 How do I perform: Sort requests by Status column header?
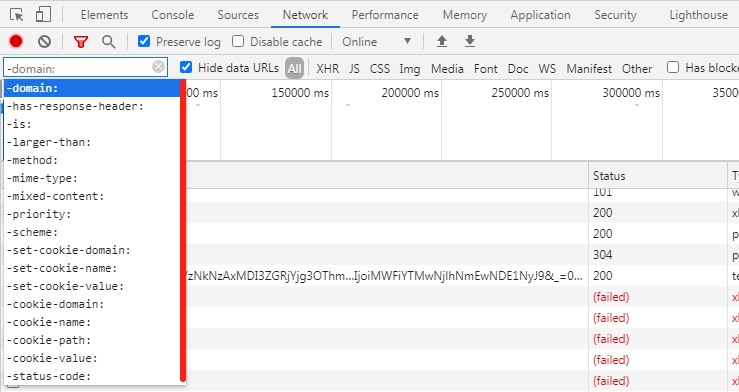tap(657, 176)
